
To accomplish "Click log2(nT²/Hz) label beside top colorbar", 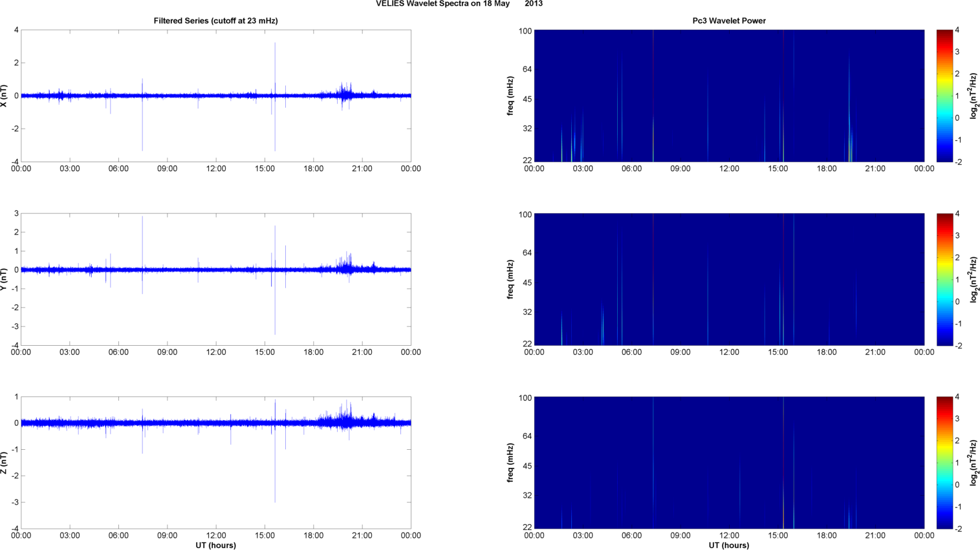I will pos(974,96).
